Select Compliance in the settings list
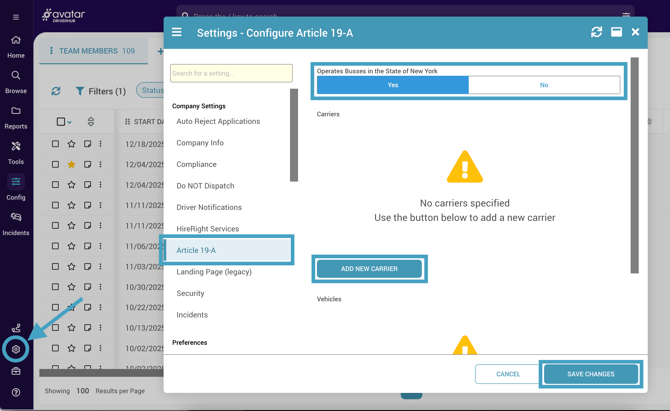Image resolution: width=670 pixels, height=411 pixels. click(196, 164)
